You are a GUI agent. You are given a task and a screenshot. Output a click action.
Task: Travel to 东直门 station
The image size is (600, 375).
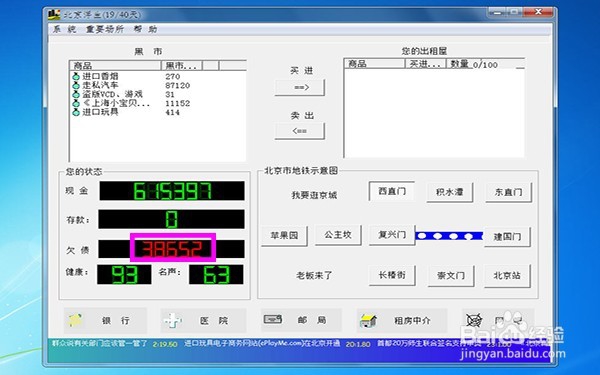pyautogui.click(x=508, y=192)
